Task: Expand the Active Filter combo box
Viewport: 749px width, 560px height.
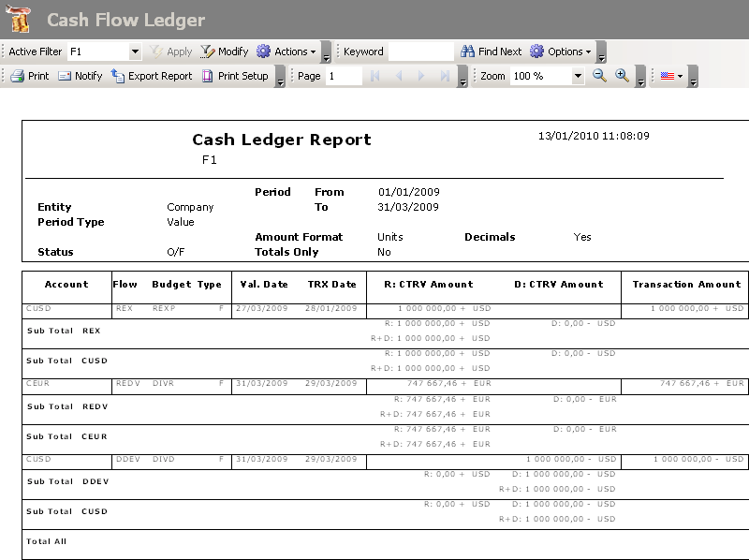Action: (x=135, y=52)
